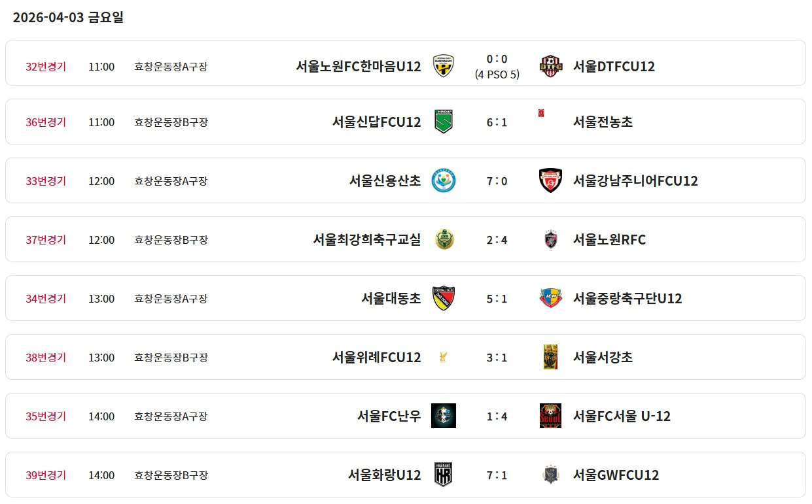
Task: Click the 0 : 0 PSO score result
Action: click(x=497, y=59)
